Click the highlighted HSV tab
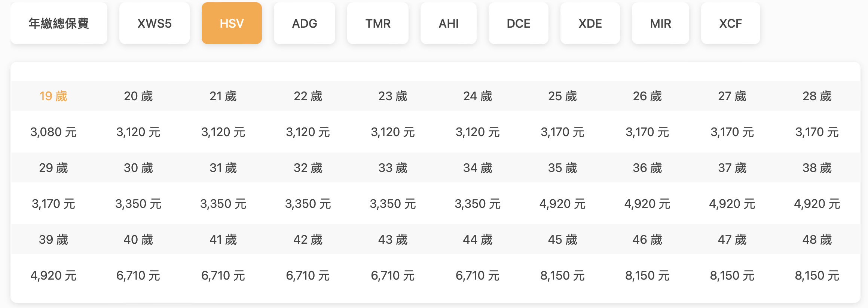 [x=232, y=24]
